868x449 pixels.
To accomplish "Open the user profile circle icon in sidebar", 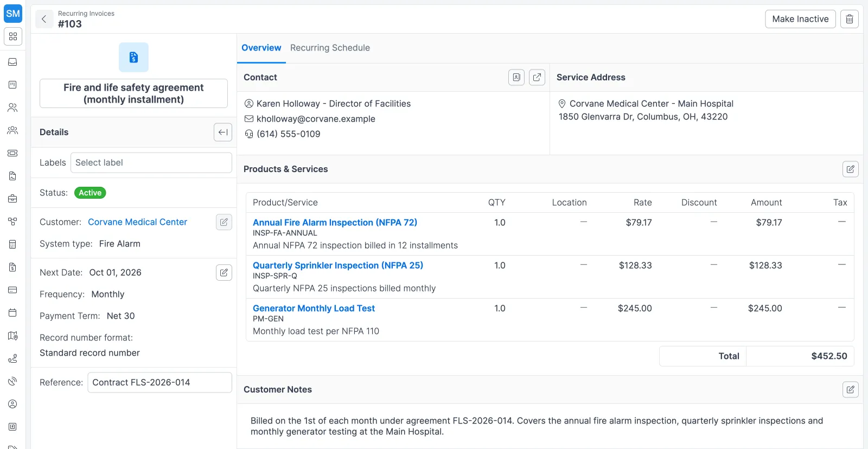I will click(13, 404).
